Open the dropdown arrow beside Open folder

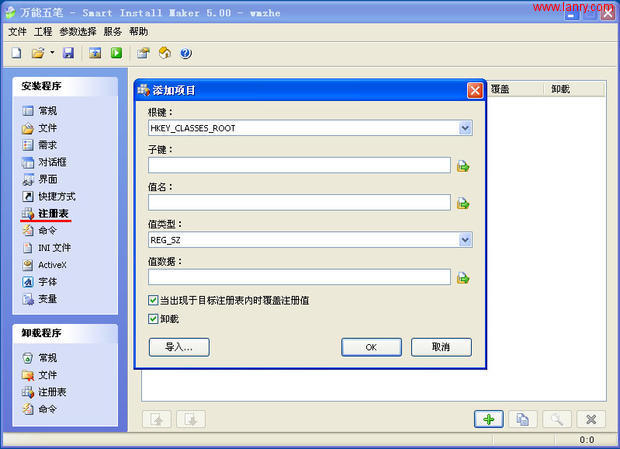point(52,52)
